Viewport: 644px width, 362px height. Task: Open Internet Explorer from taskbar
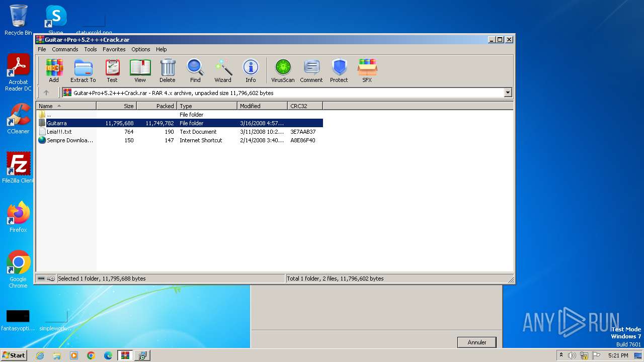[40, 355]
